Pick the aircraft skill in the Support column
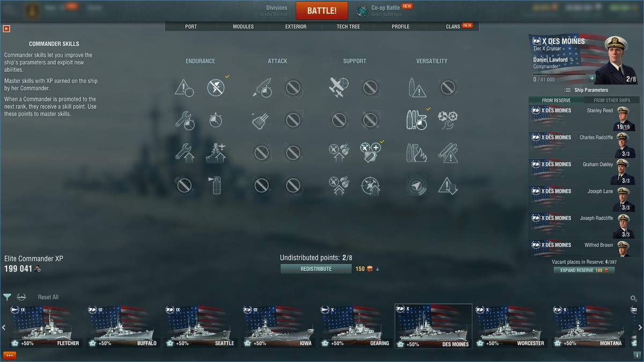644x362 pixels. point(339,87)
